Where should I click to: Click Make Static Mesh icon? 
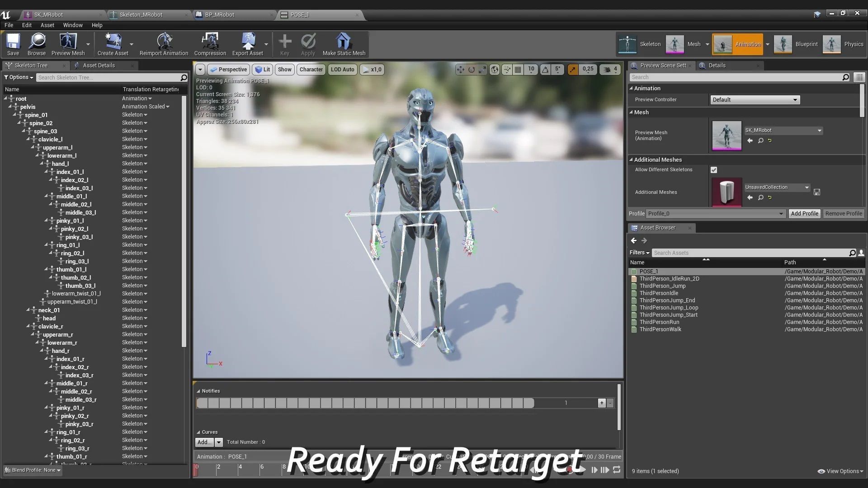[344, 44]
